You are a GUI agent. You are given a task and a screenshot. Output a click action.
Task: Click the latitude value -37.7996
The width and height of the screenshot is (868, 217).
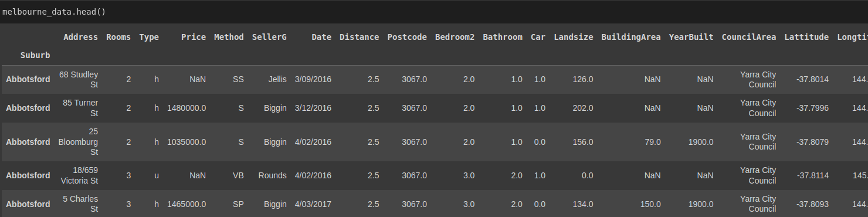tap(812, 108)
